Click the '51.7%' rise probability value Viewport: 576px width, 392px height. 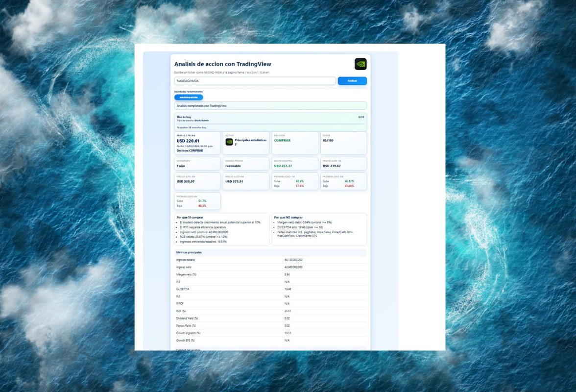pos(202,201)
